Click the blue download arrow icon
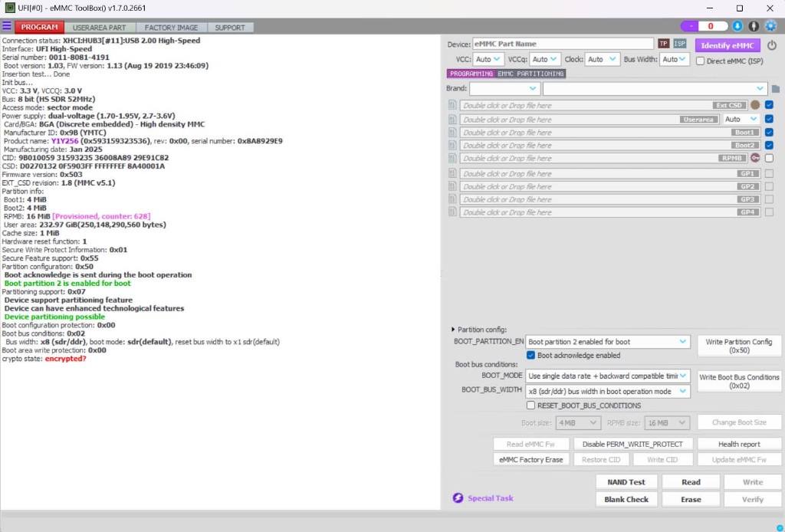 pos(737,26)
